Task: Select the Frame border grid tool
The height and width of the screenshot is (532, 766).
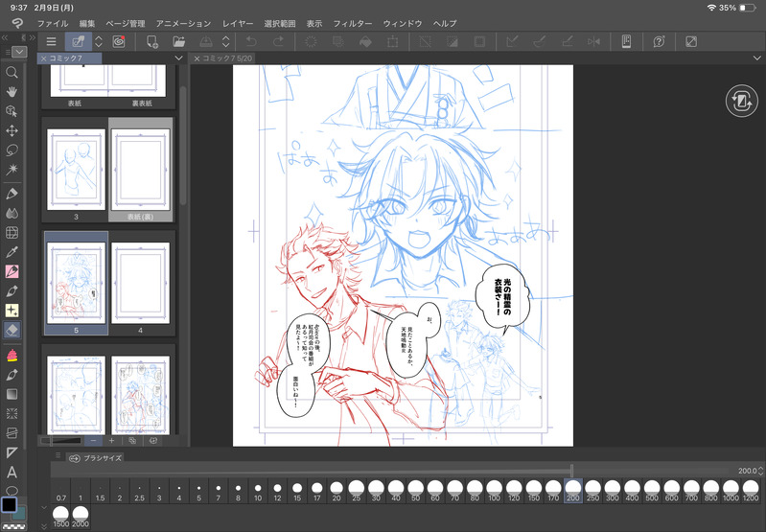Action: click(x=12, y=233)
